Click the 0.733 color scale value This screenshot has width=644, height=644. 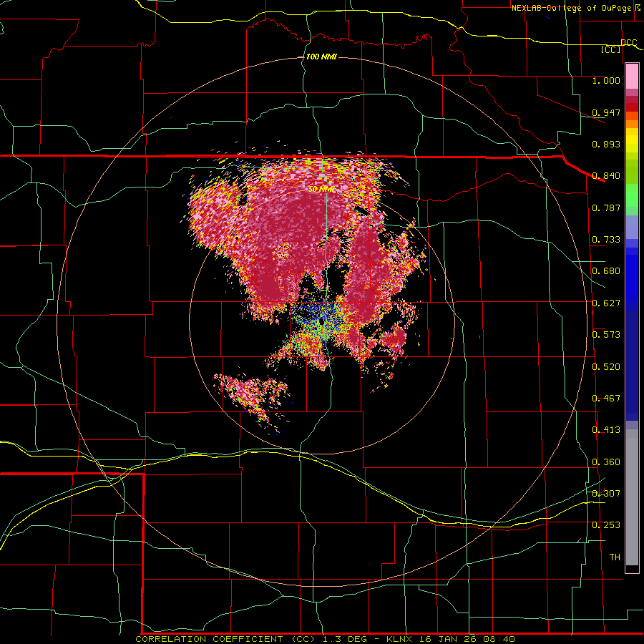point(606,240)
